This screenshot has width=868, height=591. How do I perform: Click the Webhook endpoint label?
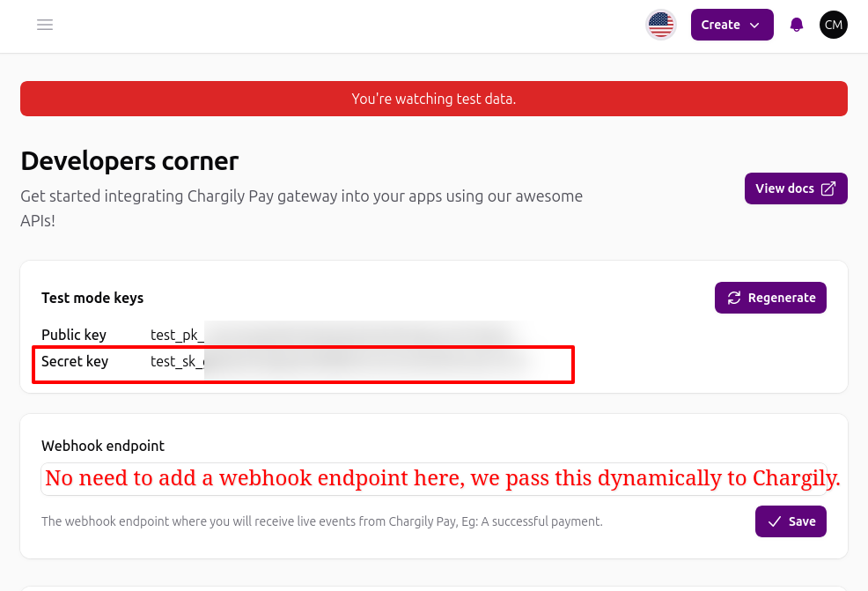tap(103, 446)
